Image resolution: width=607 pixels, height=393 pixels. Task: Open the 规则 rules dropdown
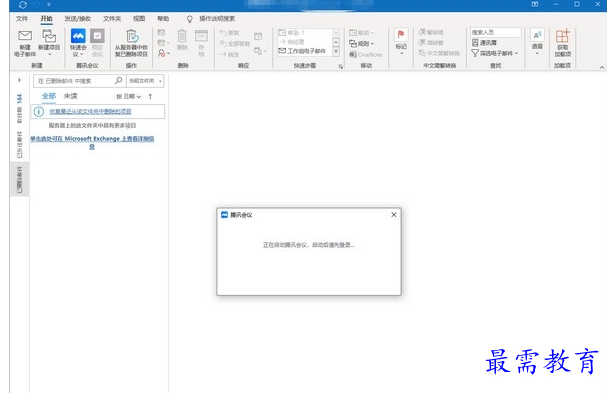(x=362, y=43)
